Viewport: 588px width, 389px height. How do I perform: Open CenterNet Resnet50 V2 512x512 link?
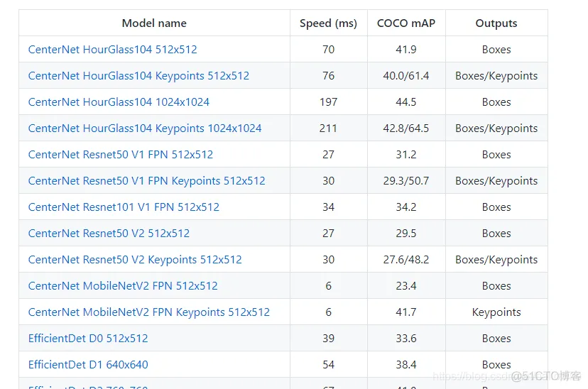coord(109,233)
